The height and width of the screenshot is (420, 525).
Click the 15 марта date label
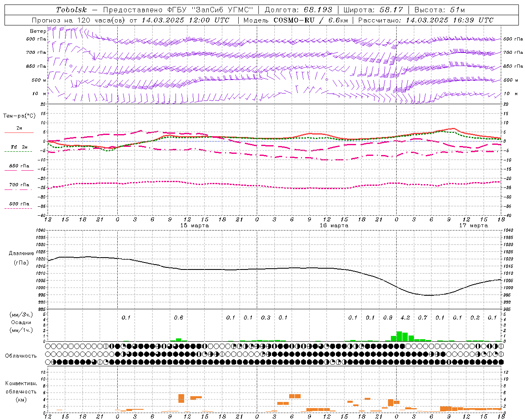tap(194, 226)
